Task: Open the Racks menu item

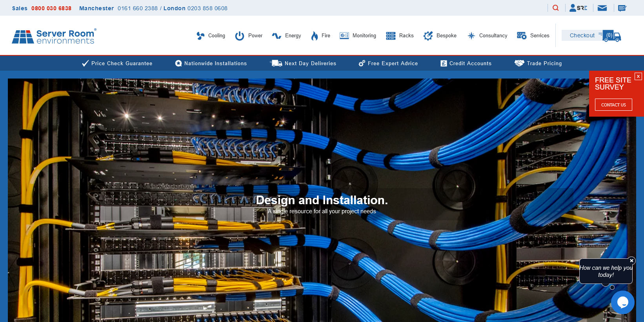Action: pyautogui.click(x=406, y=36)
